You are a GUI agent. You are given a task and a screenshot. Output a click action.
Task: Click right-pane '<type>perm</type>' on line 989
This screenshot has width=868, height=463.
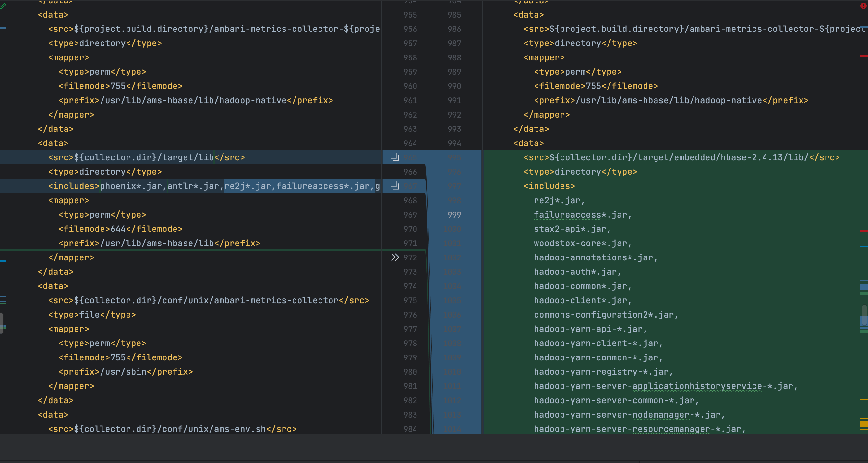(578, 72)
